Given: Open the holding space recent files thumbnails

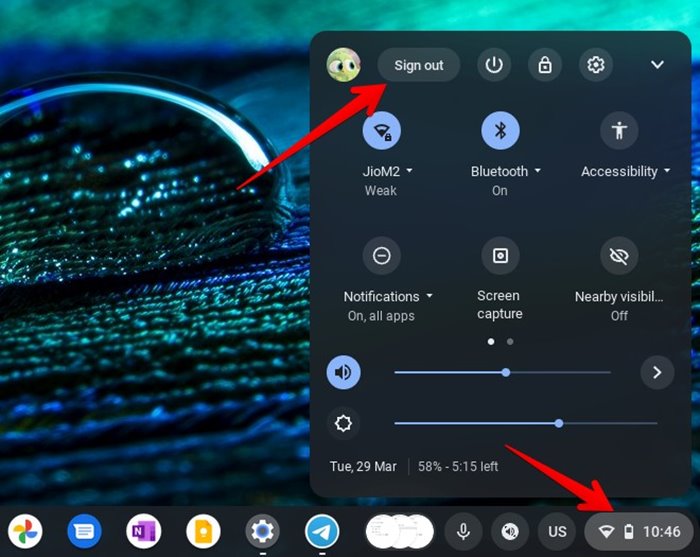Looking at the screenshot, I should pos(400,531).
